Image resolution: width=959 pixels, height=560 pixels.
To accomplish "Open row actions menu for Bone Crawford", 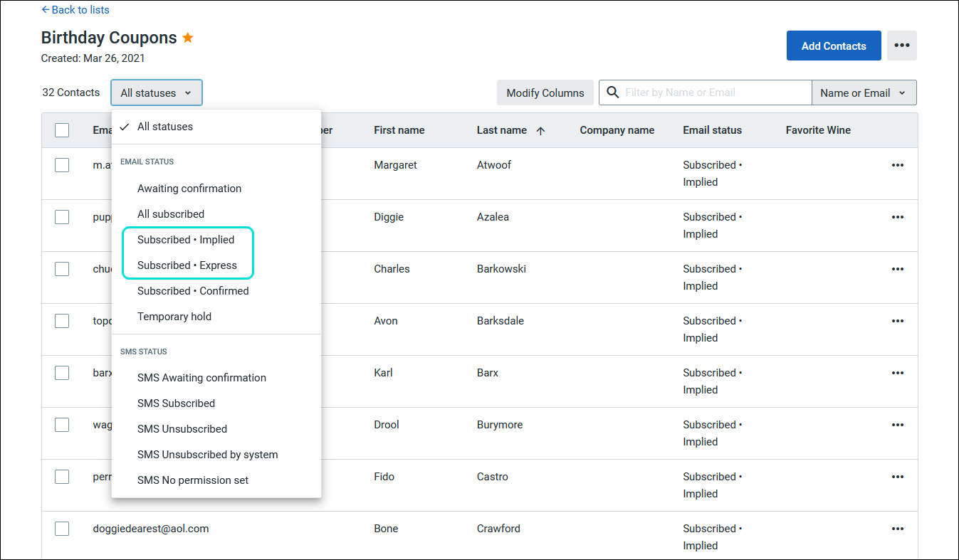I will pos(898,529).
